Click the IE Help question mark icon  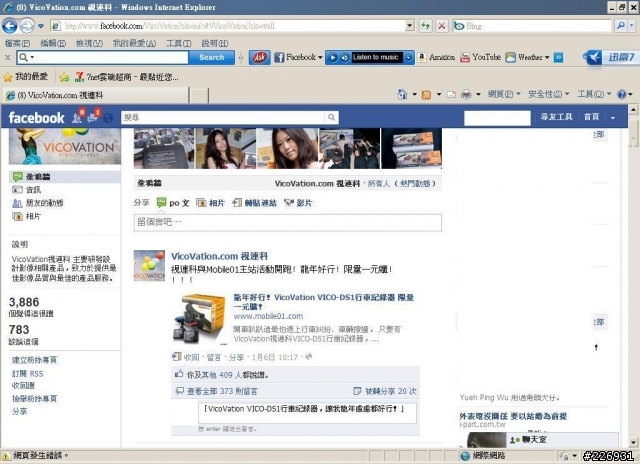(x=622, y=95)
